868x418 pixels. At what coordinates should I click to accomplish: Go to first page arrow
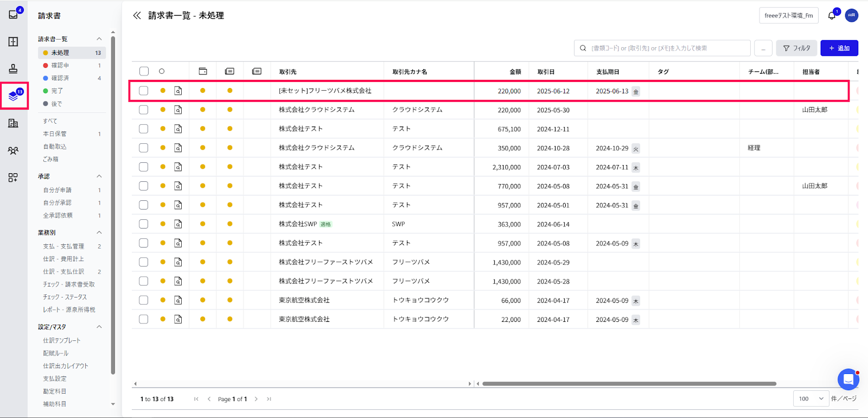196,399
